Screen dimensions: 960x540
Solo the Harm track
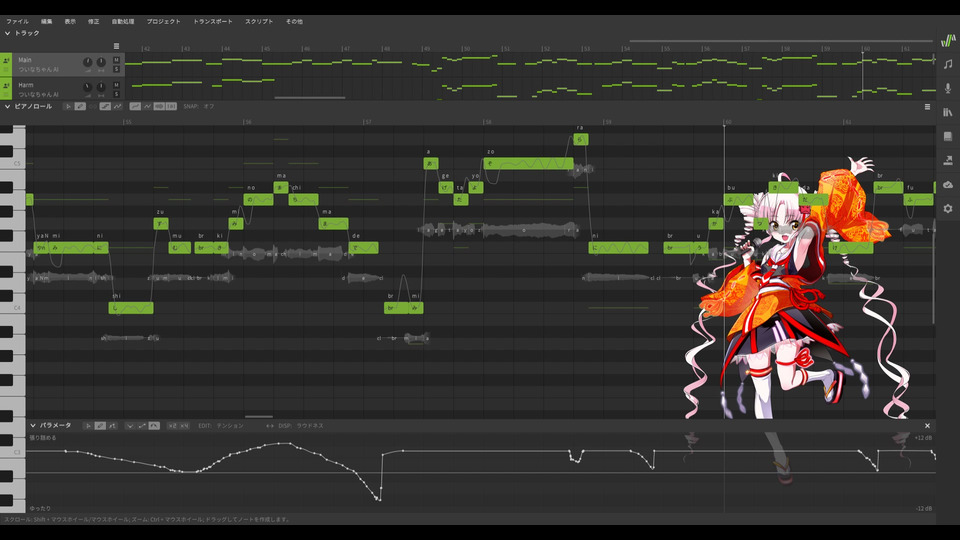pyautogui.click(x=116, y=94)
